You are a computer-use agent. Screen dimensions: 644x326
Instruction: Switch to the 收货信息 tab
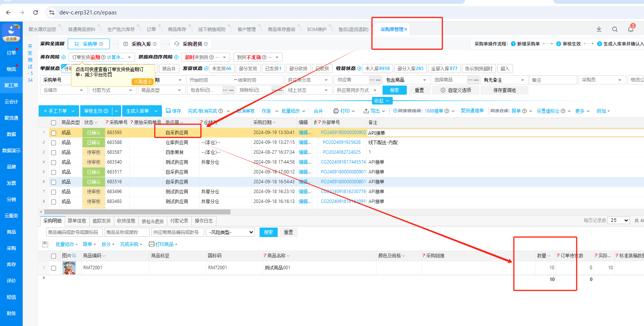pyautogui.click(x=126, y=221)
